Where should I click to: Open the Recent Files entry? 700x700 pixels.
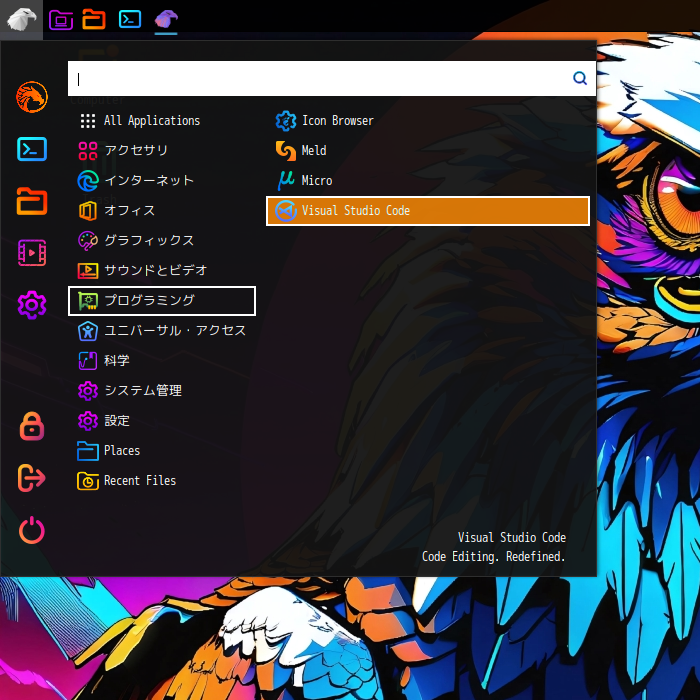(139, 481)
